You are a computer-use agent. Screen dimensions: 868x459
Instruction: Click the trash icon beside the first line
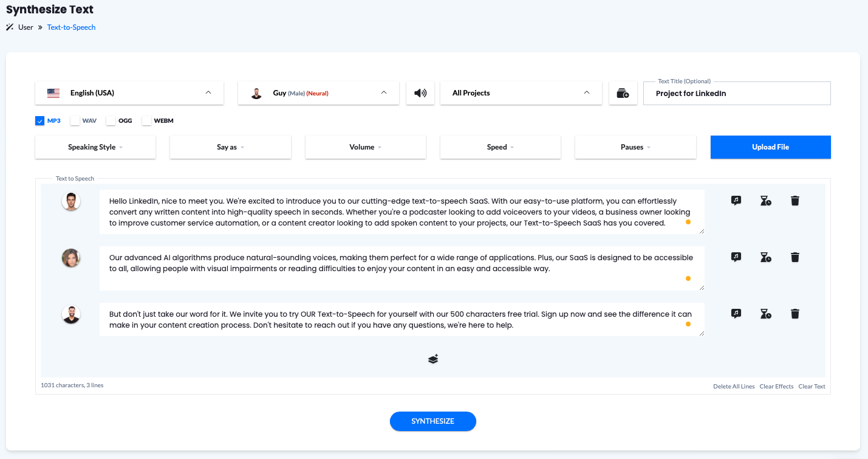tap(795, 200)
